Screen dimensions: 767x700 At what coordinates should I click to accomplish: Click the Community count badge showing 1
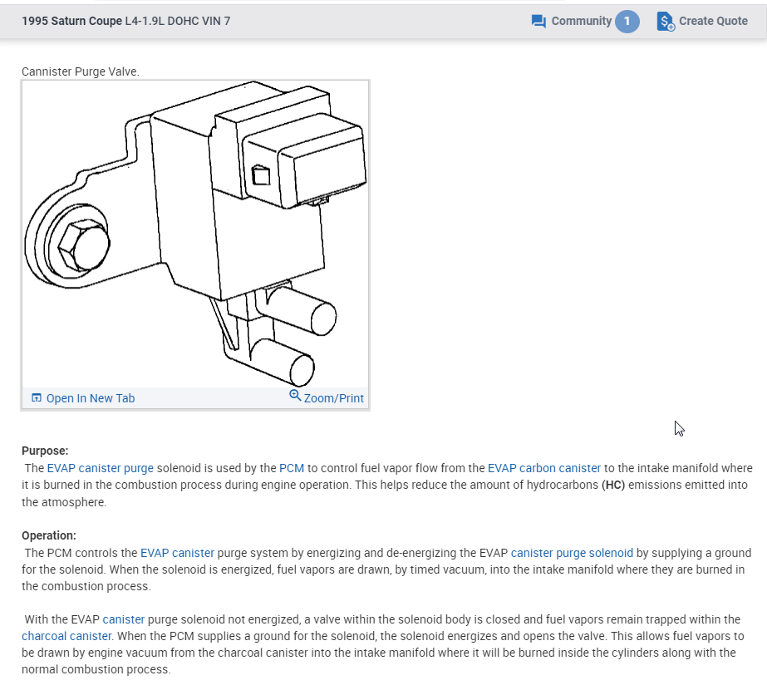(x=627, y=22)
